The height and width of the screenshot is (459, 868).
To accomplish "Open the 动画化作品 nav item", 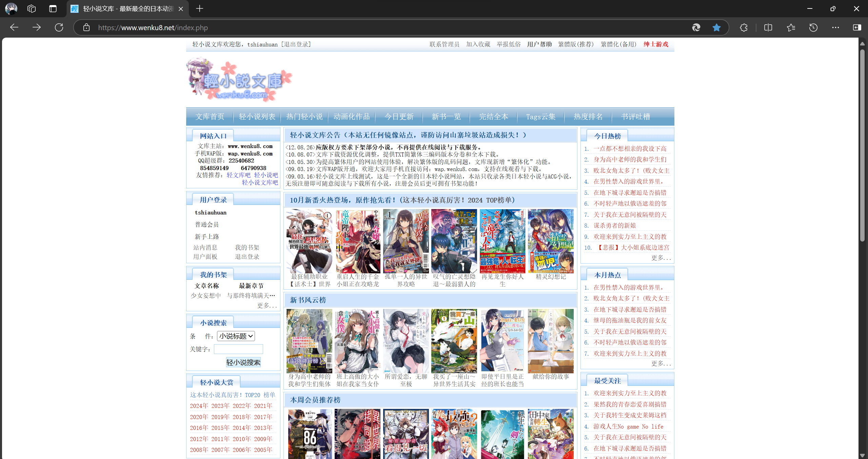I will (352, 117).
